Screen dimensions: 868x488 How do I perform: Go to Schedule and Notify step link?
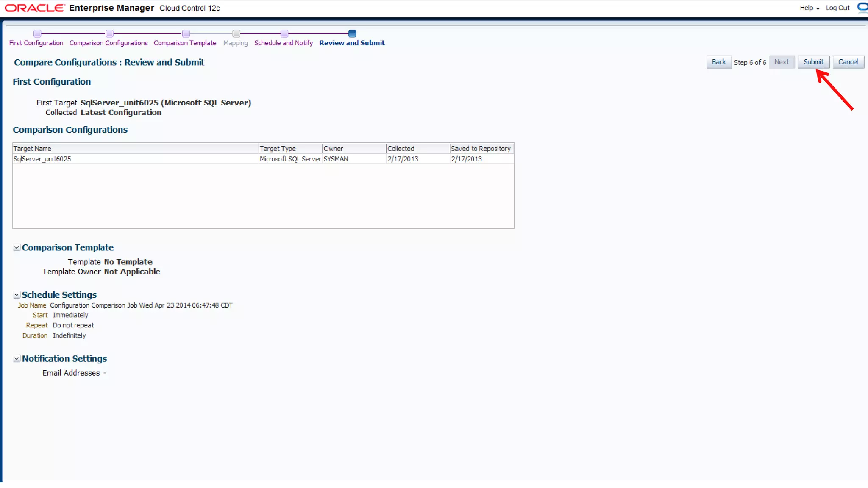click(284, 43)
